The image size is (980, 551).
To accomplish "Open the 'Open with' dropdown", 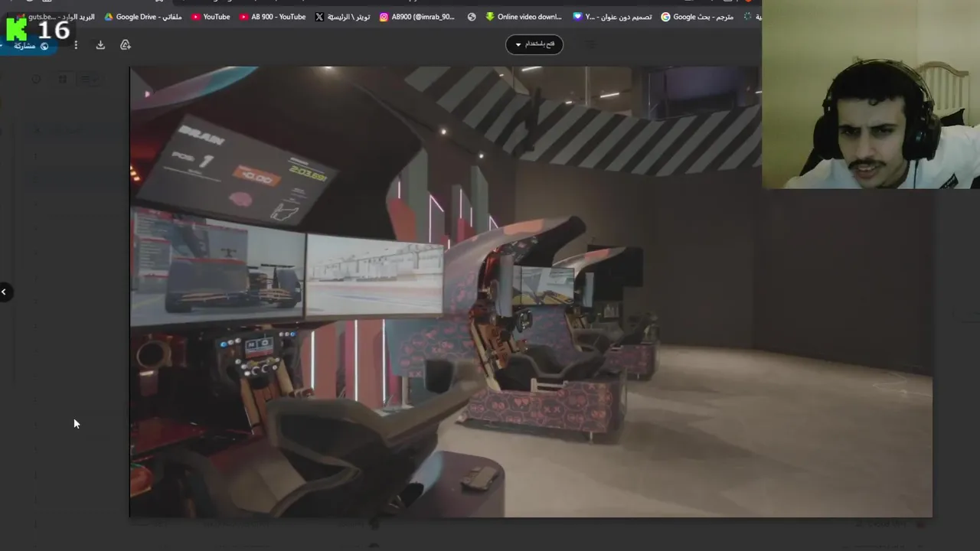I will click(534, 44).
